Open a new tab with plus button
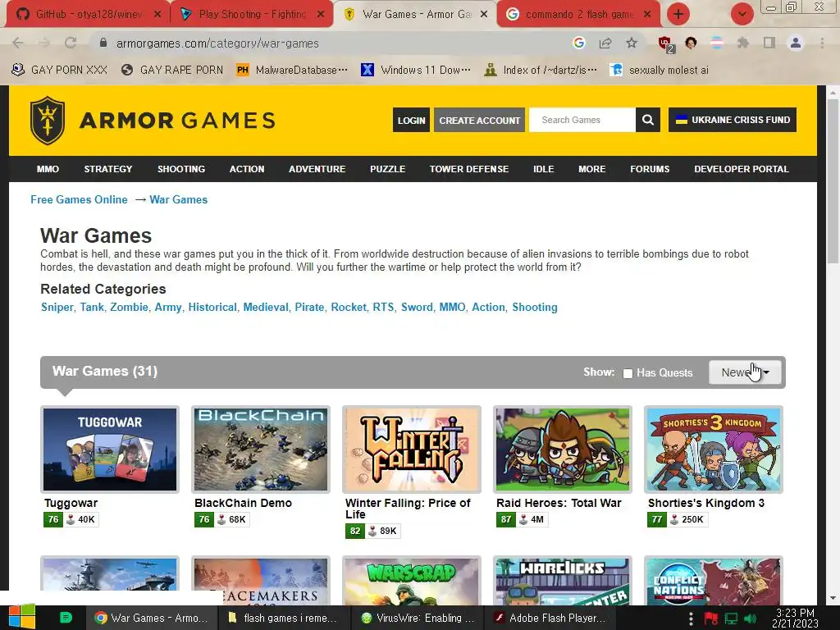The height and width of the screenshot is (630, 840). click(678, 14)
